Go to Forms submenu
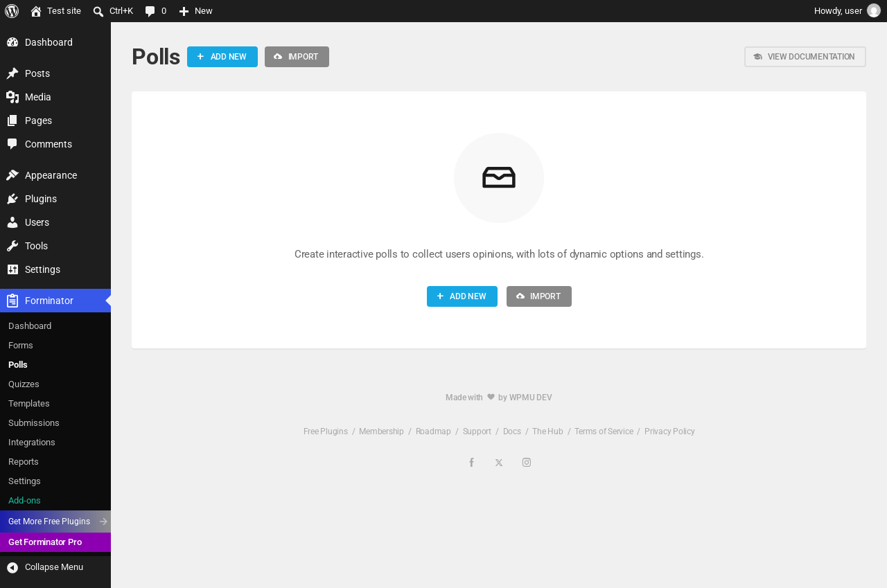The height and width of the screenshot is (588, 887). click(x=21, y=346)
